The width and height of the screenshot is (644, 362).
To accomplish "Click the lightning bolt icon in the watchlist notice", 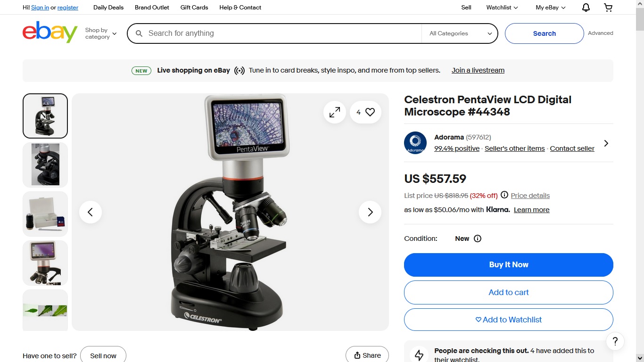I will tap(419, 355).
